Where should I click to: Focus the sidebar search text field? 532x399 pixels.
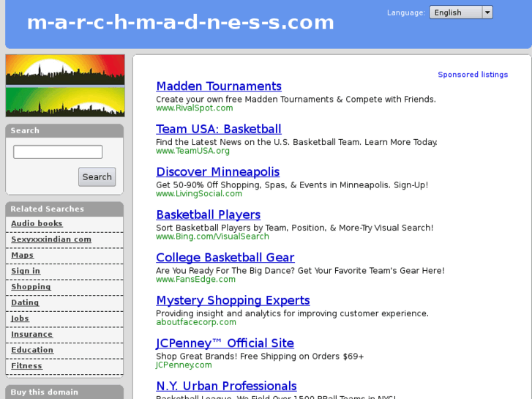(58, 152)
